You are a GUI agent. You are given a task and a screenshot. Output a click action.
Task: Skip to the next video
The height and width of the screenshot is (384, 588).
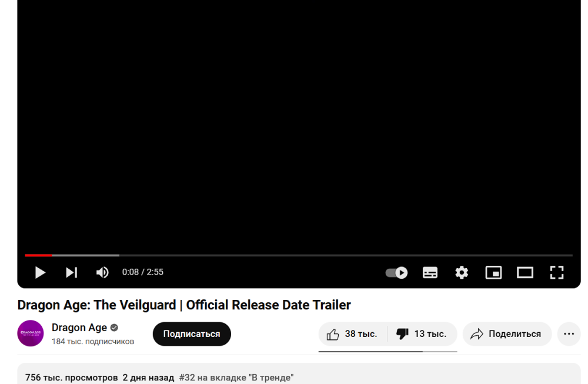(x=72, y=272)
